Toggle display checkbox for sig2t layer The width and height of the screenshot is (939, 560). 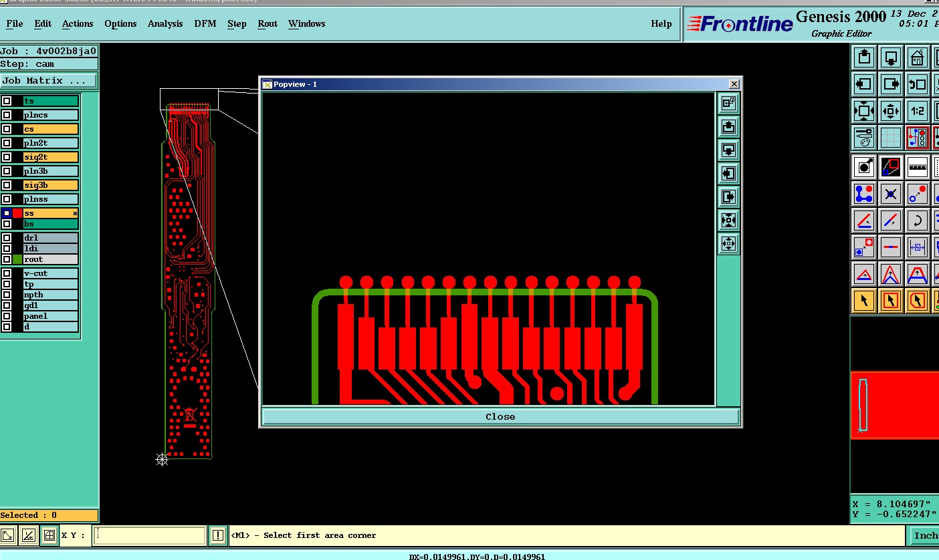pyautogui.click(x=7, y=157)
